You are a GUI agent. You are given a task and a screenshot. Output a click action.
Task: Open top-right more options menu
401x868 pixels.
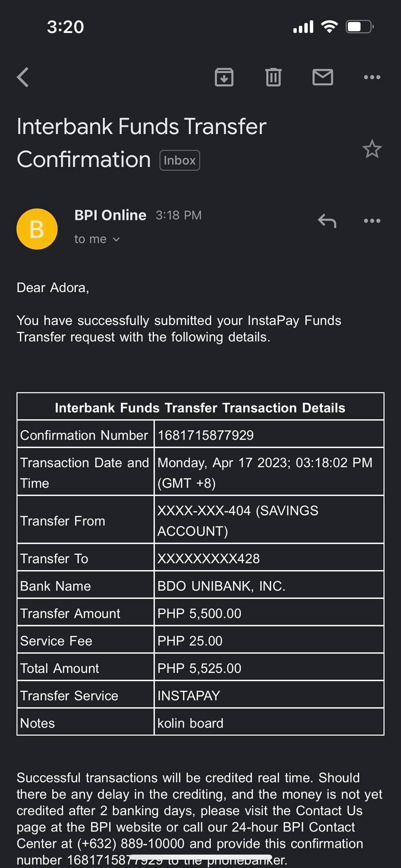click(x=372, y=77)
